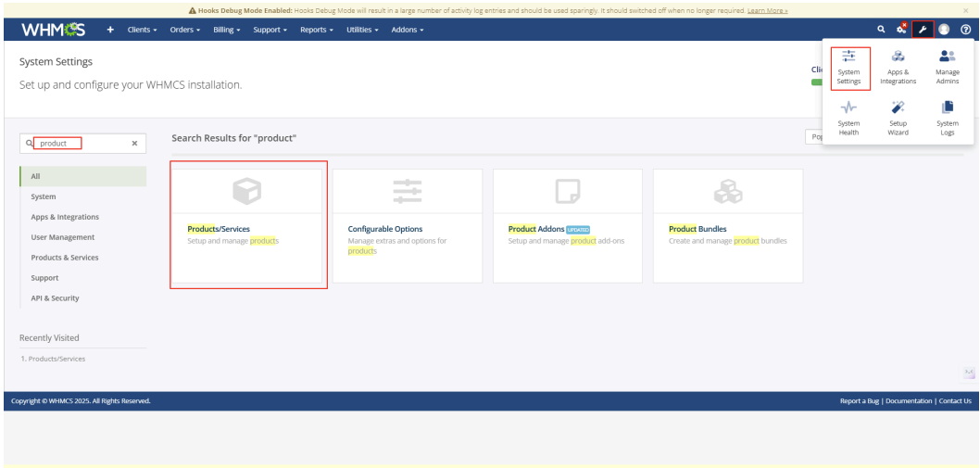Screen dimensions: 980x468
Task: Expand the Addons menu
Action: click(x=408, y=30)
